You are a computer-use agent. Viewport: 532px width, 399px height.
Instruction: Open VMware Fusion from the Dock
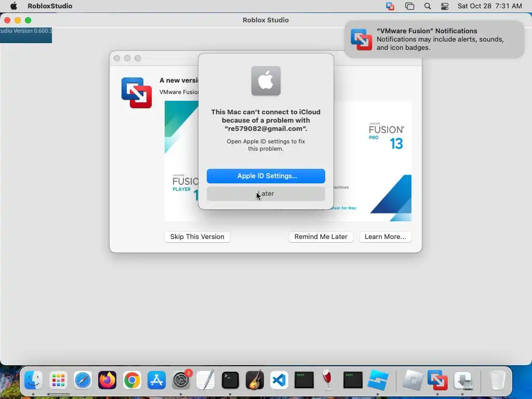click(x=437, y=380)
